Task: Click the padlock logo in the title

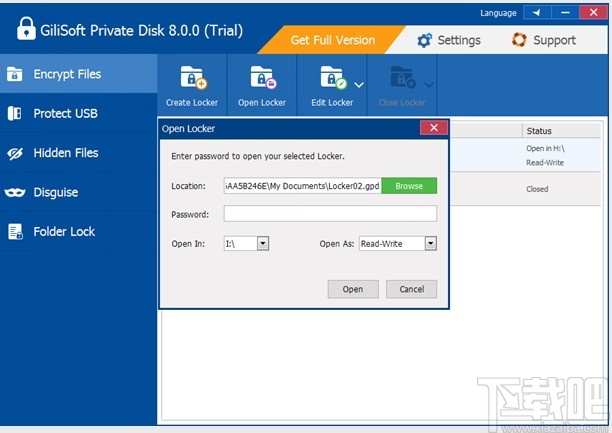Action: 26,29
